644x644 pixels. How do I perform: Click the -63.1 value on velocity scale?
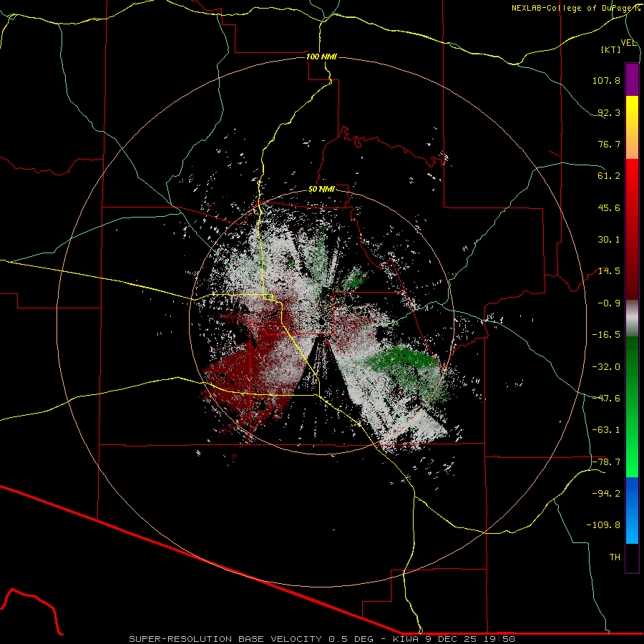[x=606, y=431]
